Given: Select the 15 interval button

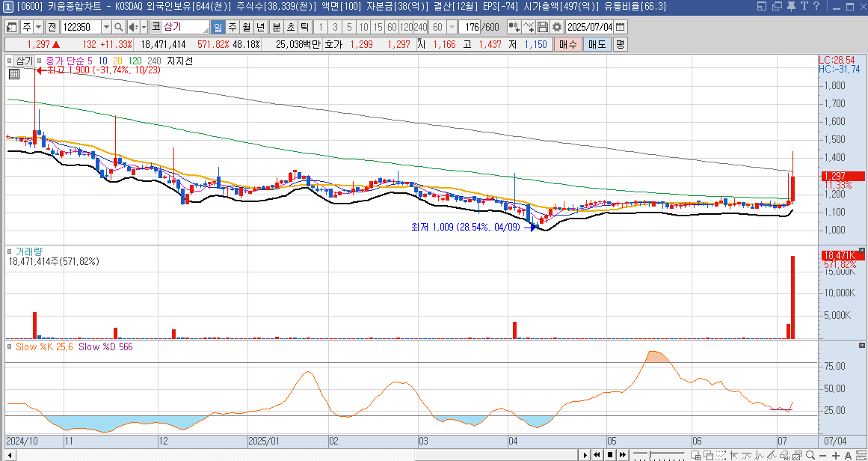Looking at the screenshot, I should coord(378,27).
